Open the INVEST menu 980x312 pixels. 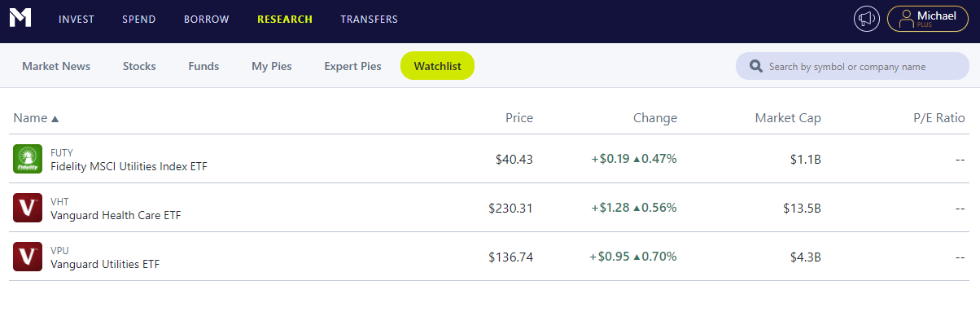pyautogui.click(x=77, y=19)
